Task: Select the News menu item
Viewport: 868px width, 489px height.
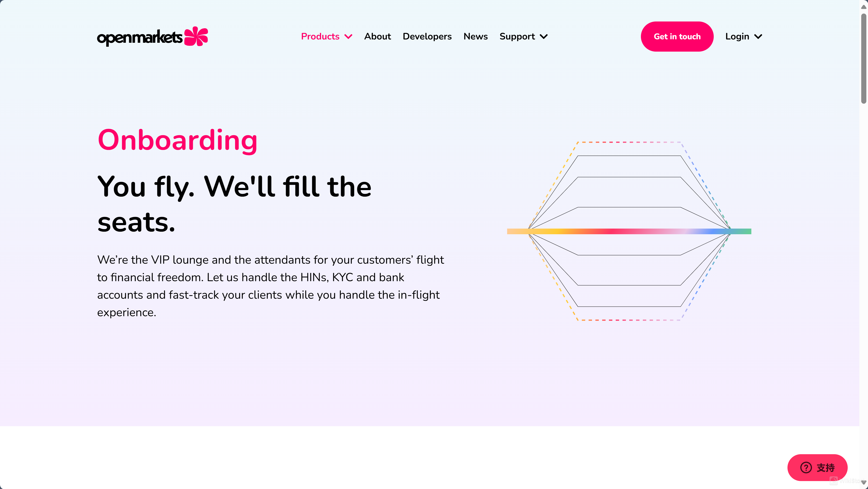Action: pos(476,36)
